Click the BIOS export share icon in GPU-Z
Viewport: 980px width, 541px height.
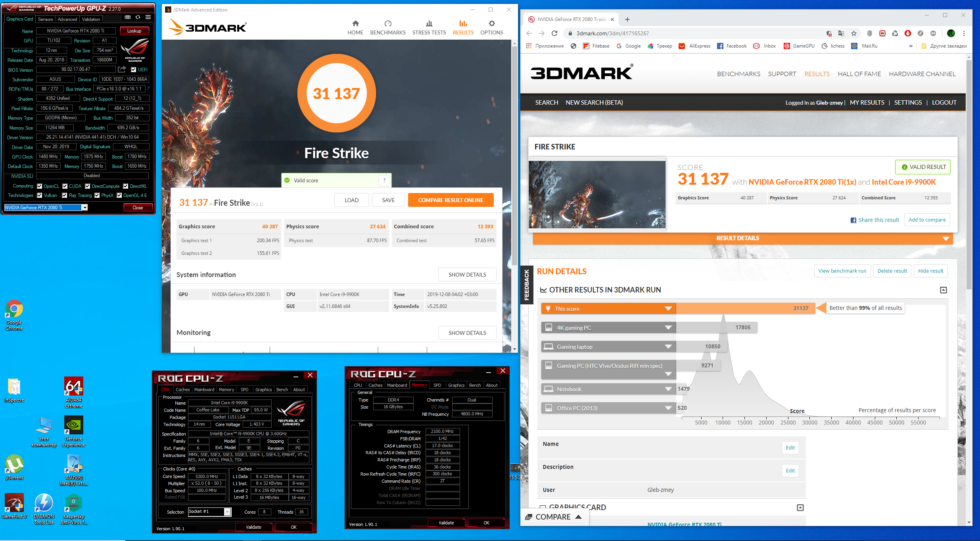click(x=122, y=69)
